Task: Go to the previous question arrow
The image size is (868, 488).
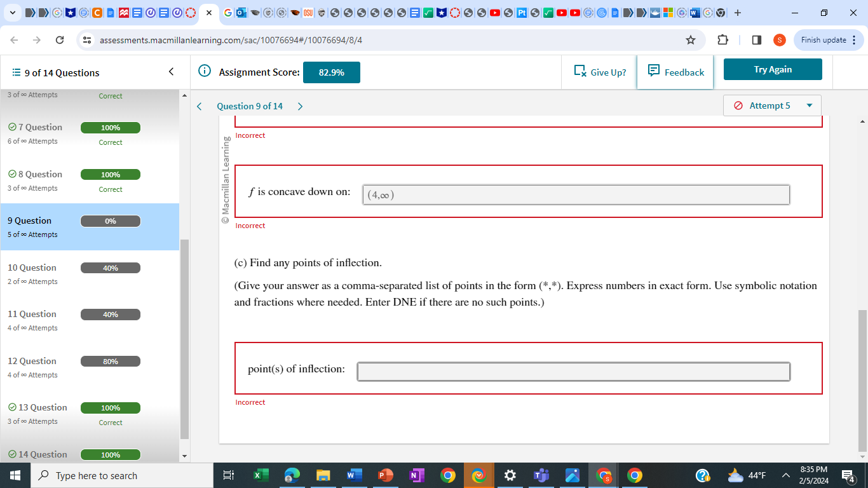Action: pyautogui.click(x=200, y=106)
